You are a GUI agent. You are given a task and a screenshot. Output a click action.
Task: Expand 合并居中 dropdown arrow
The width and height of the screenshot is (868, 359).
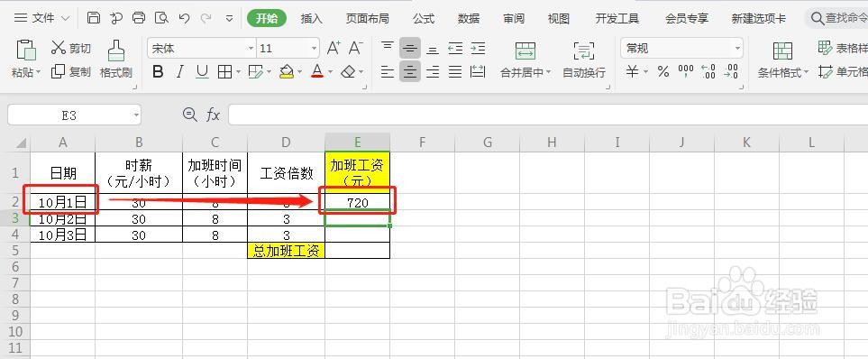pyautogui.click(x=549, y=72)
